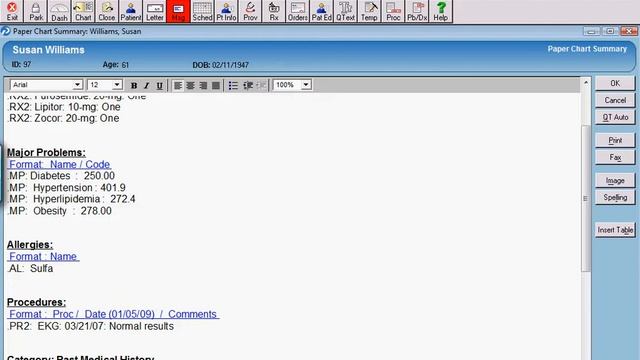Click the Allergies heading

30,245
